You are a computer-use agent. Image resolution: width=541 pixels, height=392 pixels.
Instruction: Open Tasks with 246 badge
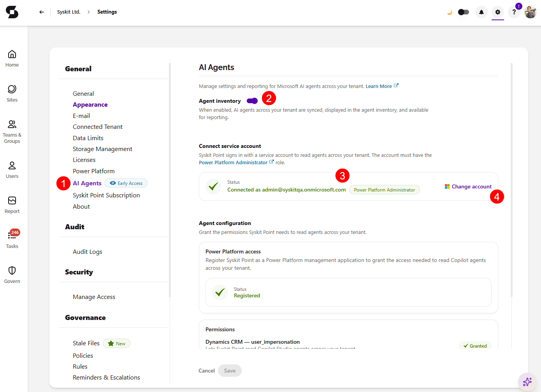12,239
